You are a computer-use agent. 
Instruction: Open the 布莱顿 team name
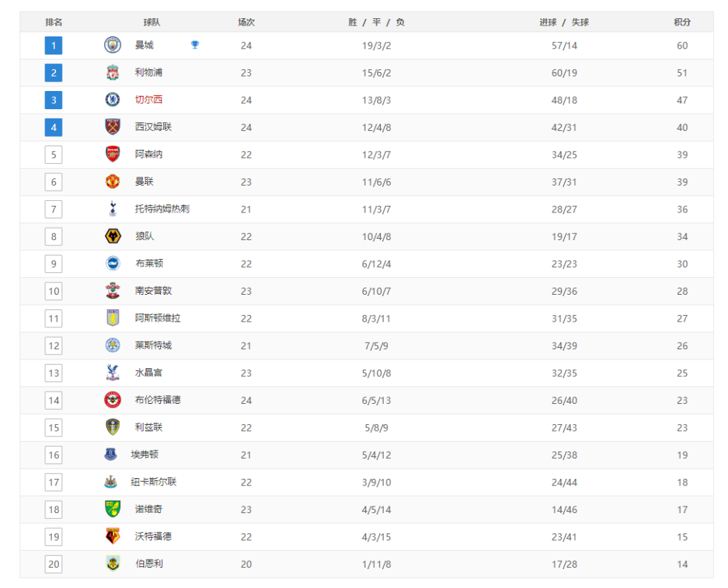[149, 263]
